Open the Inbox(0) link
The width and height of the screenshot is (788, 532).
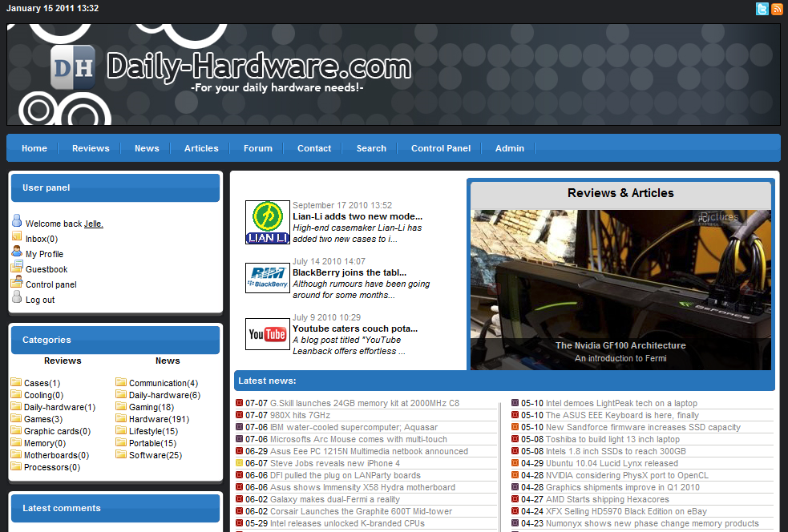(42, 239)
